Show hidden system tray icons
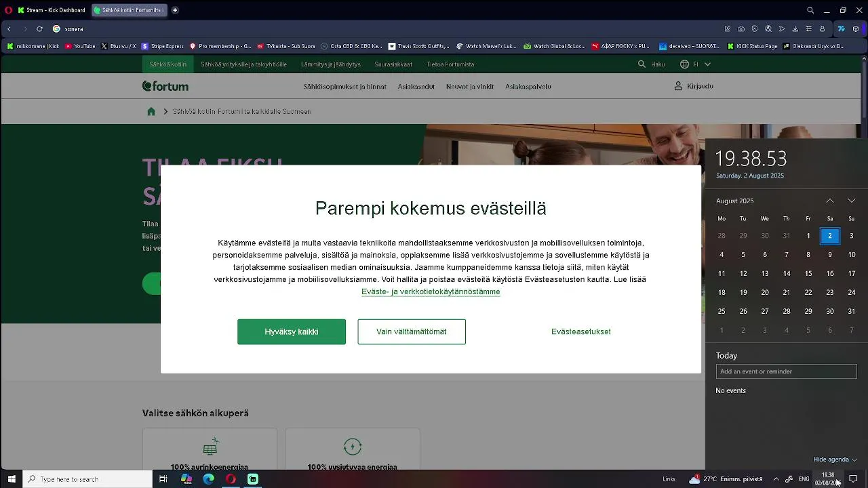The image size is (868, 488). [776, 479]
